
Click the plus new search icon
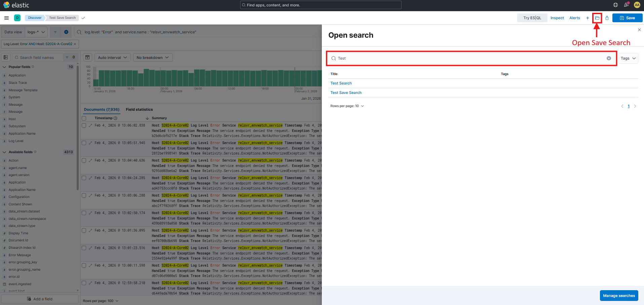point(588,18)
